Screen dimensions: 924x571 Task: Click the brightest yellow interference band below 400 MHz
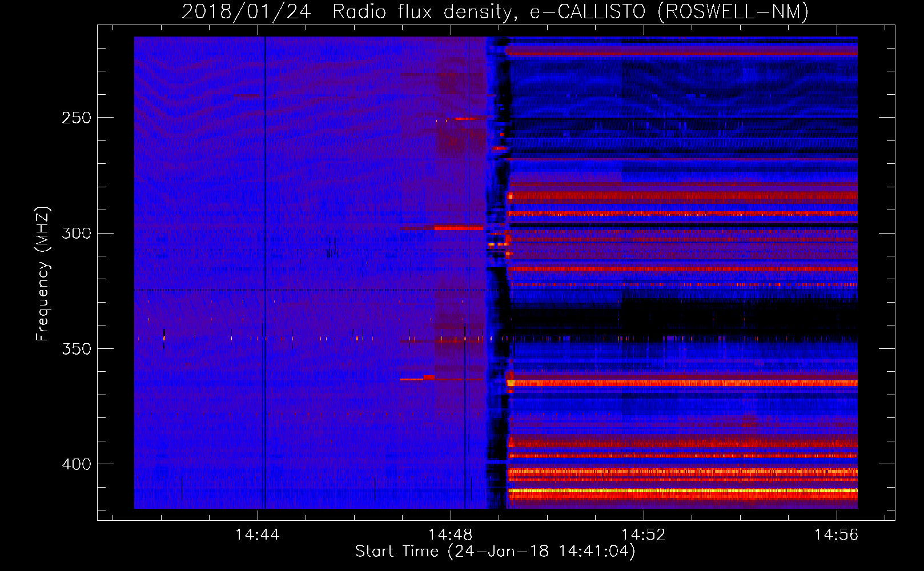pos(683,490)
